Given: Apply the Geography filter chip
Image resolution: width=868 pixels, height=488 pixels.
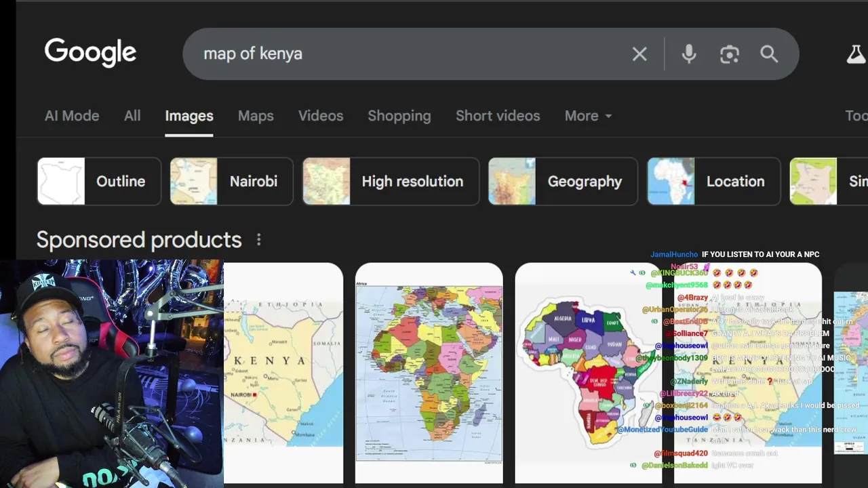Looking at the screenshot, I should (x=563, y=181).
